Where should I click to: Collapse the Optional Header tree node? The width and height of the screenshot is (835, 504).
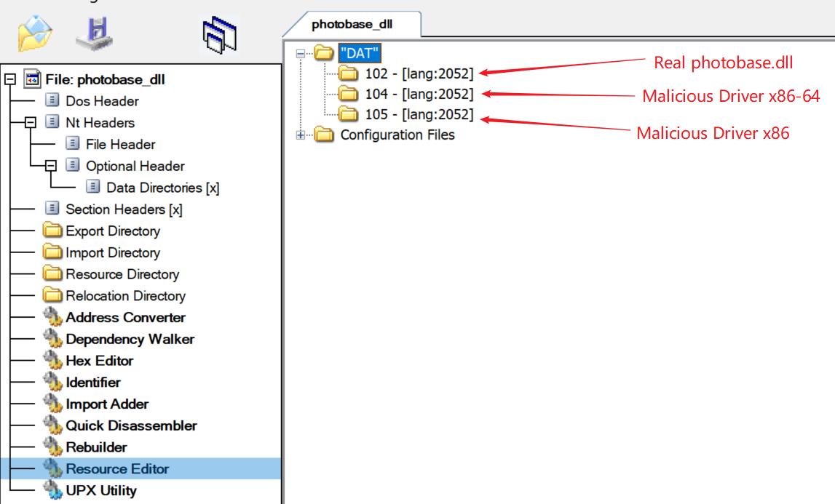(x=50, y=166)
